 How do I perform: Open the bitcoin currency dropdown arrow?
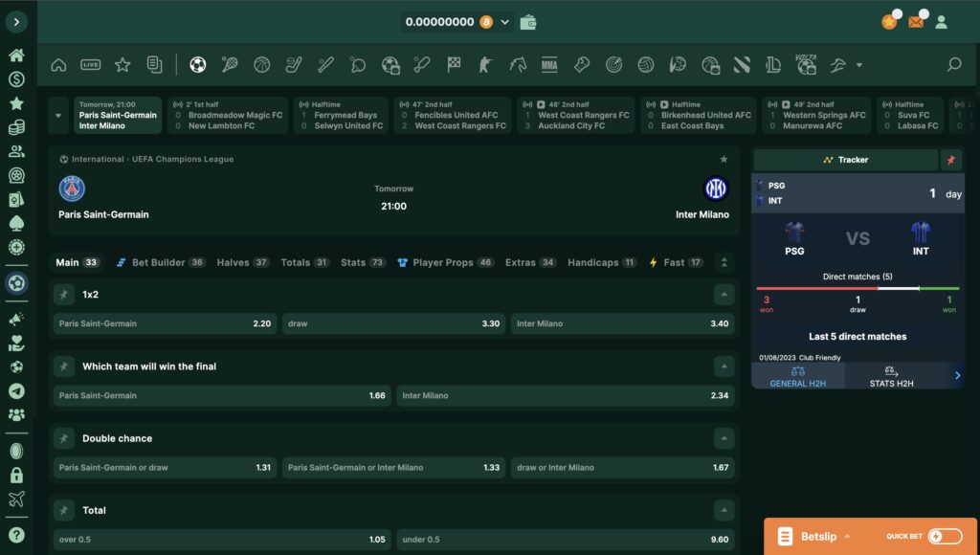pyautogui.click(x=505, y=23)
